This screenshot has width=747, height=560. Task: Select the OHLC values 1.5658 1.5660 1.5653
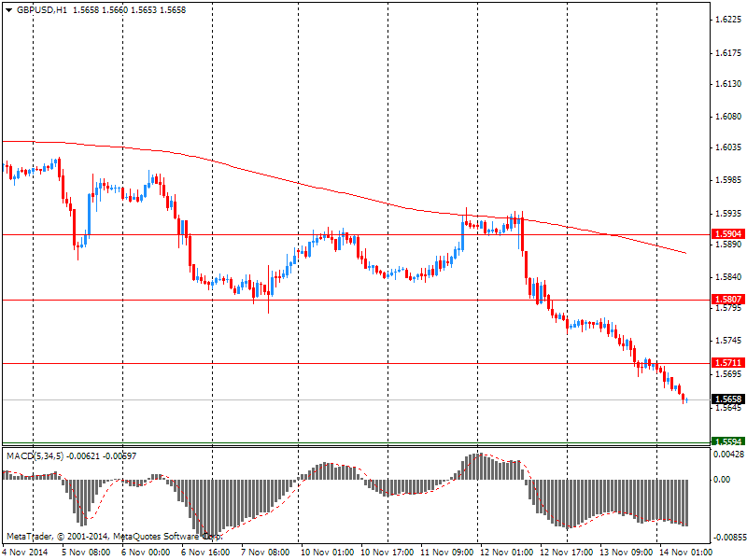[115, 10]
